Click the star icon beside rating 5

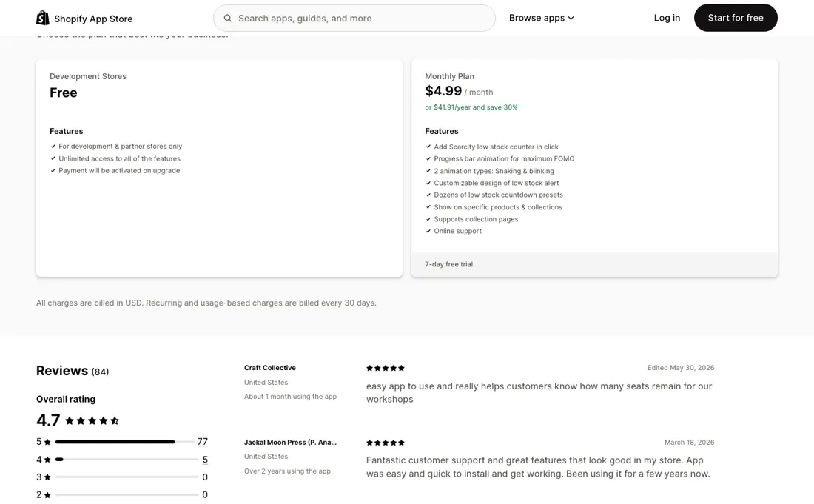[x=47, y=443]
